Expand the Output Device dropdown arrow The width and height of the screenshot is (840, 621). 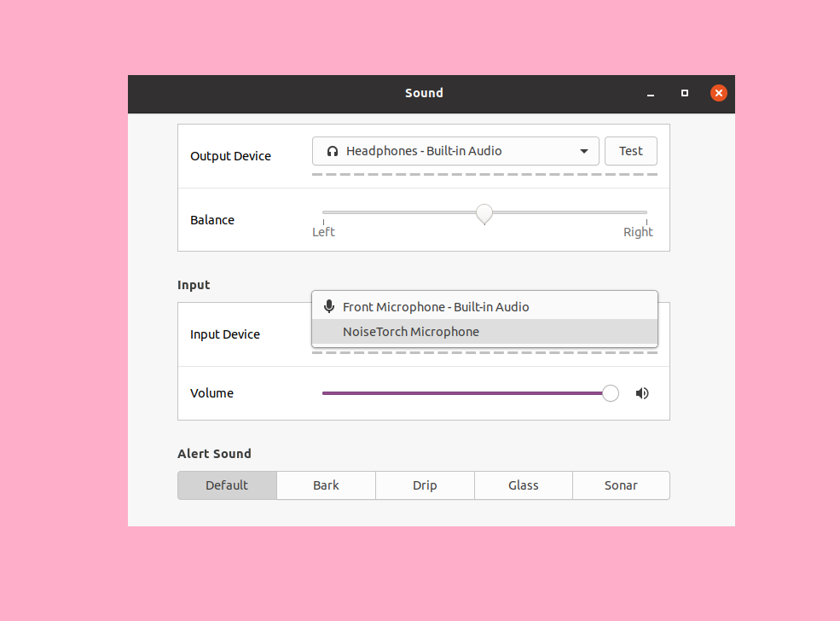tap(584, 151)
